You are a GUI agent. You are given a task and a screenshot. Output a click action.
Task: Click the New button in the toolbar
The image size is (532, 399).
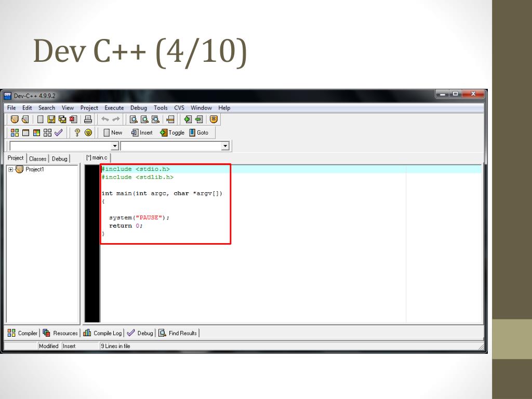click(x=113, y=132)
